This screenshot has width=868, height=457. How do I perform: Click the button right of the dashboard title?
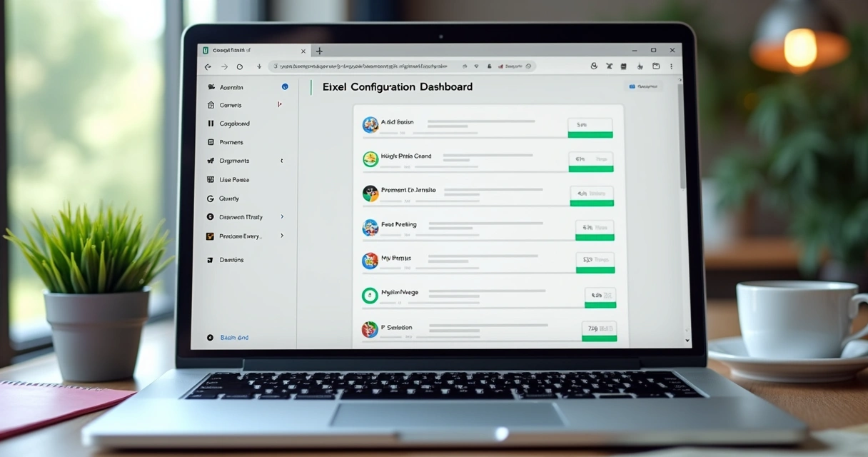point(643,86)
